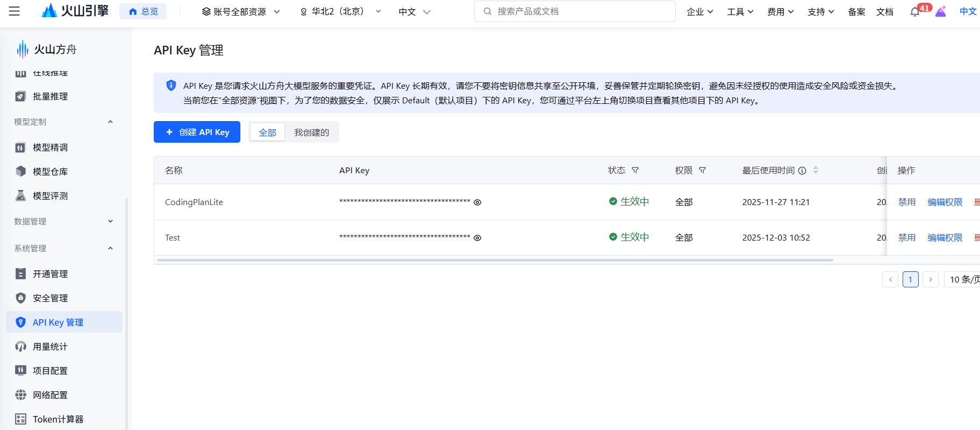Open region 华北2（北京）dropdown

pyautogui.click(x=340, y=11)
